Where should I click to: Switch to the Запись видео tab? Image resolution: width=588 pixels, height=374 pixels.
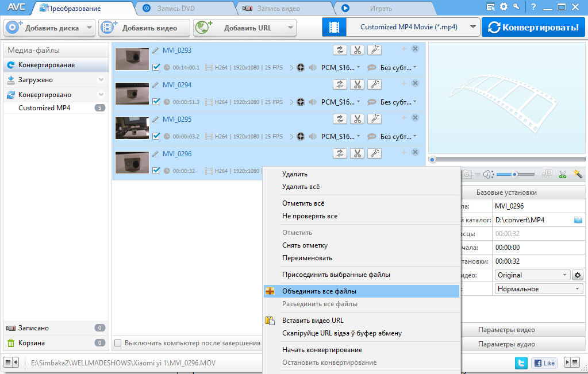tap(284, 8)
